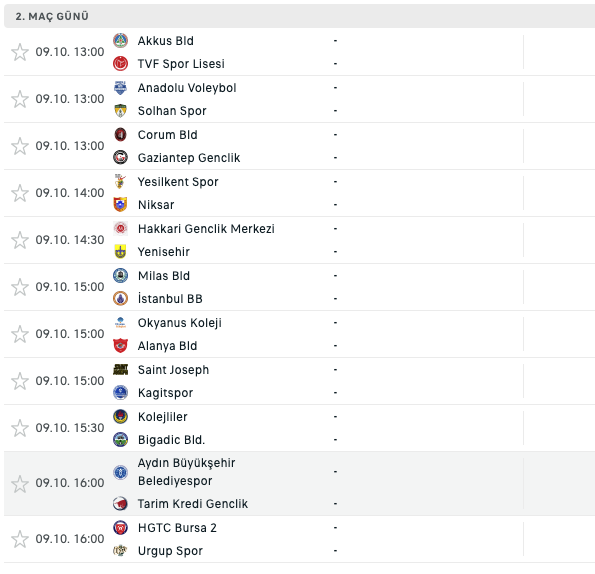
Task: Toggle favorite star for Corum Bld match
Action: click(x=20, y=146)
